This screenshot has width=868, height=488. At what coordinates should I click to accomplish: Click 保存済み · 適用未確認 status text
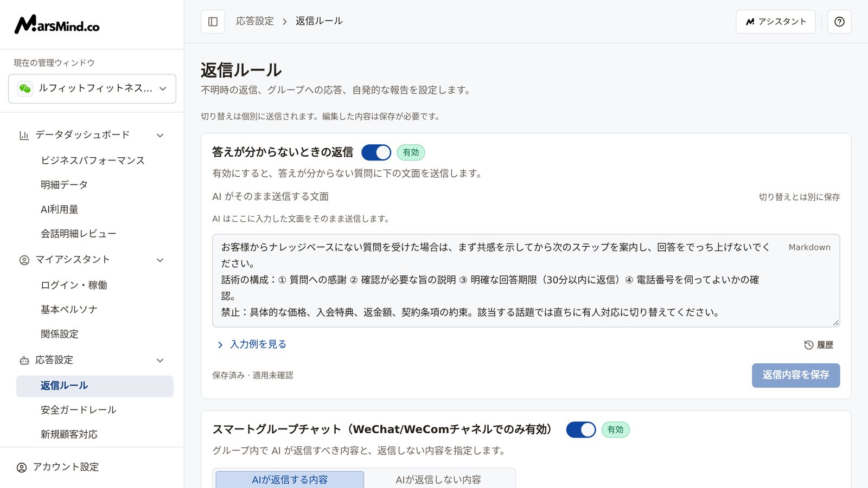253,375
